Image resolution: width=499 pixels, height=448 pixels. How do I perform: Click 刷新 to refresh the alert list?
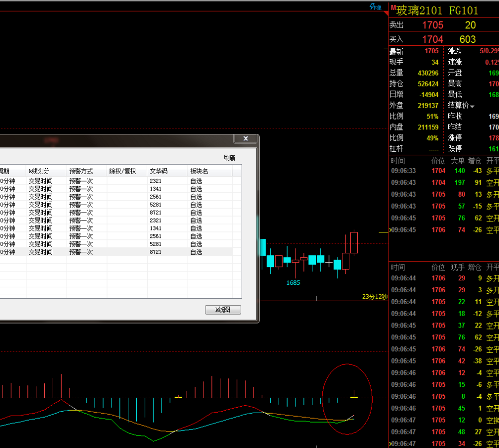tap(229, 158)
